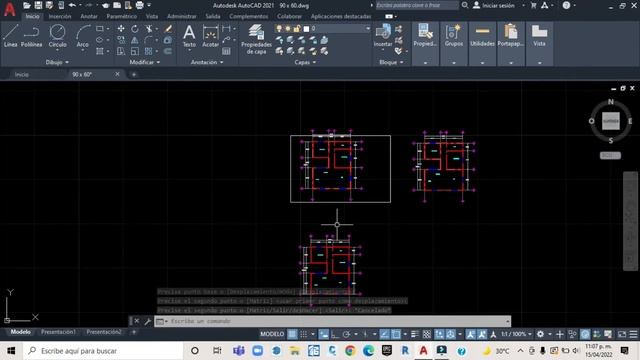Viewport: 640px width, 360px height.
Task: Expand the Anotación panel
Action: coord(207,62)
